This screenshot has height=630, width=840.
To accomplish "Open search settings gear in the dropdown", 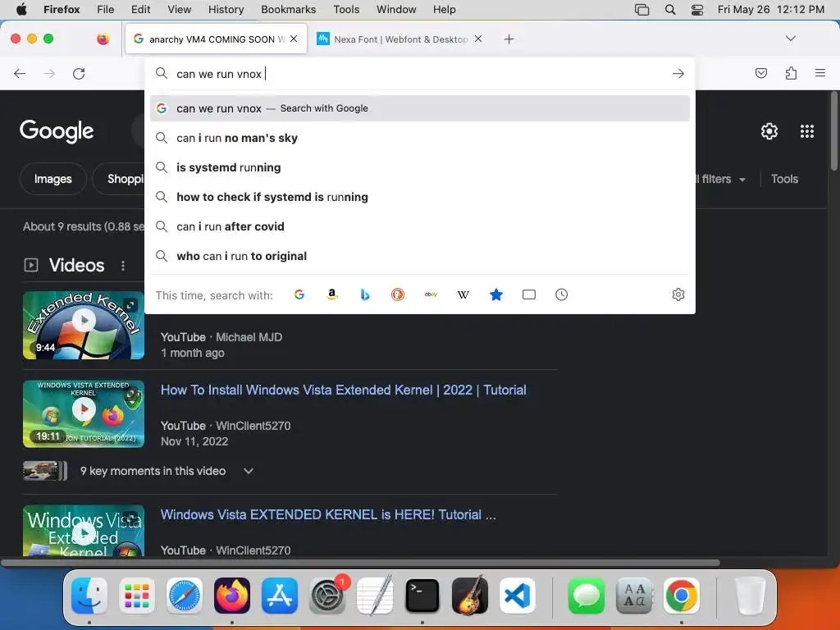I will [x=678, y=294].
